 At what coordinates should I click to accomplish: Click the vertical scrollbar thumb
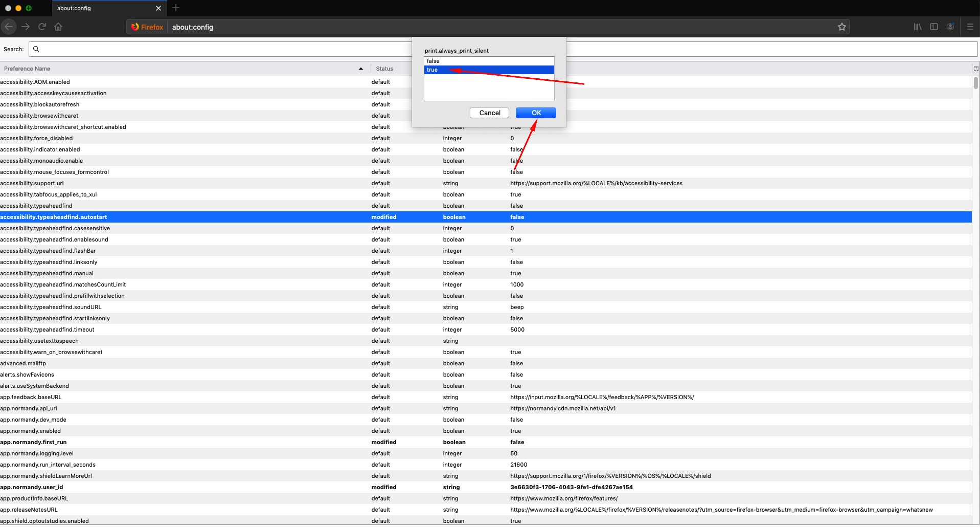pyautogui.click(x=976, y=82)
